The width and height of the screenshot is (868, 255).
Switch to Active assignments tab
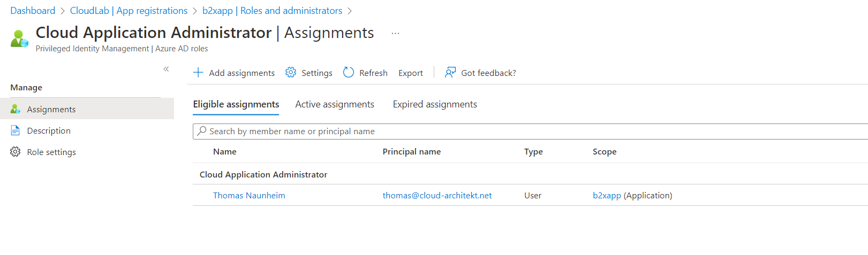click(335, 104)
